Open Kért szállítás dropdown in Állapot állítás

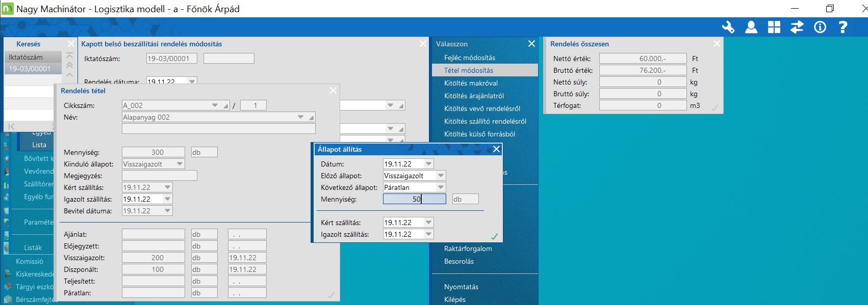(x=429, y=223)
